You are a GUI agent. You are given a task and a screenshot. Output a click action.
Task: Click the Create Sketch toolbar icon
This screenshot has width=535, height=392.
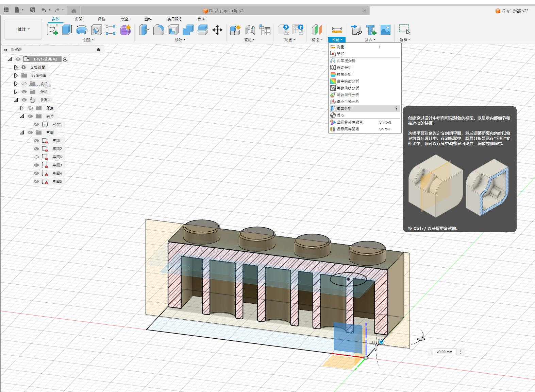point(52,30)
